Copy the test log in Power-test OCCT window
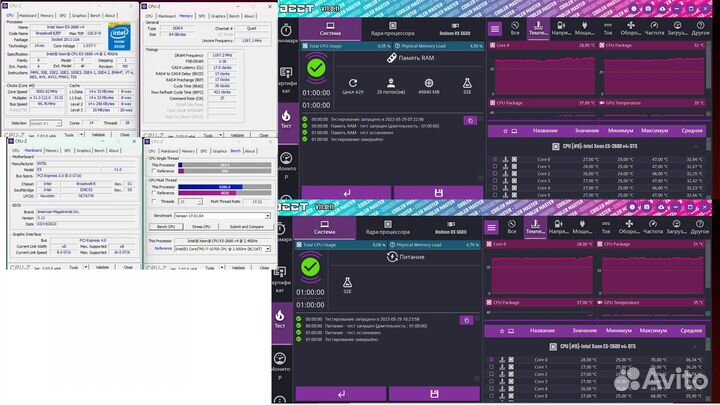 click(x=467, y=320)
